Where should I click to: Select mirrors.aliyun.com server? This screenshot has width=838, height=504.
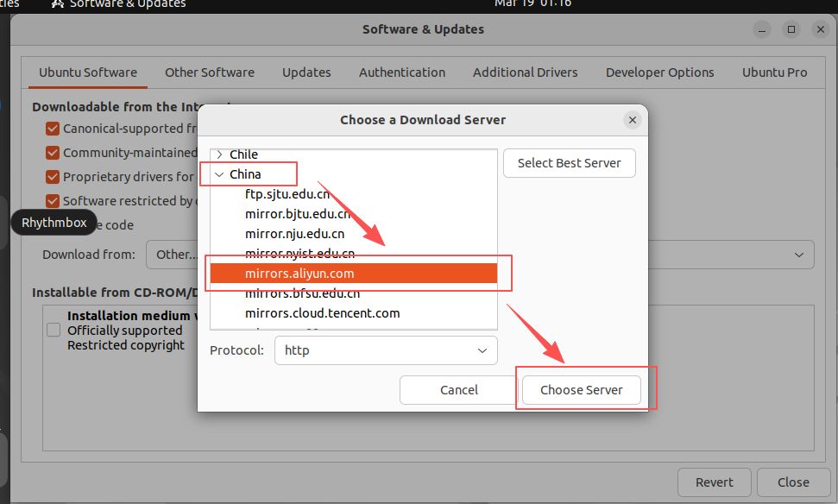click(x=354, y=273)
